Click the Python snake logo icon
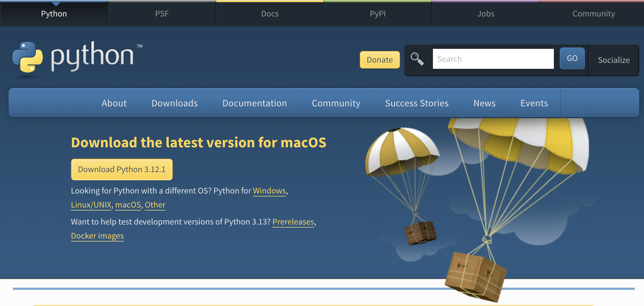Viewport: 644px width, 306px height. tap(28, 57)
